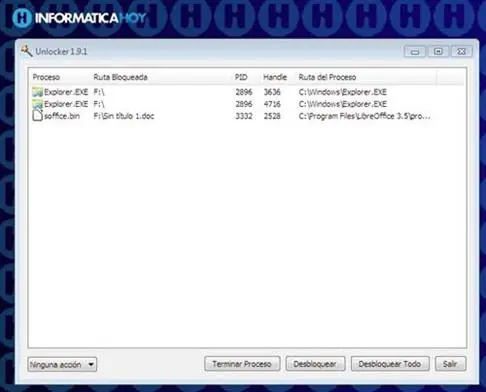Image resolution: width=486 pixels, height=392 pixels.
Task: Click the LibreOffice 3.5 process path
Action: click(x=365, y=116)
